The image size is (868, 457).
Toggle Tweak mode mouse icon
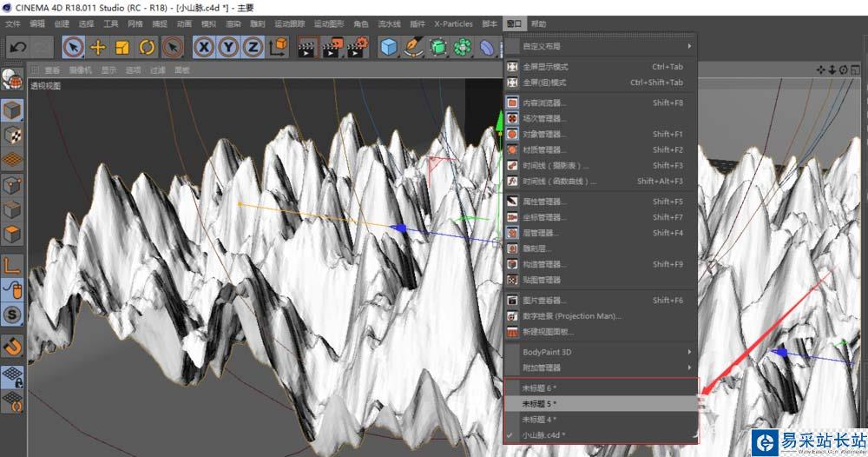12,290
